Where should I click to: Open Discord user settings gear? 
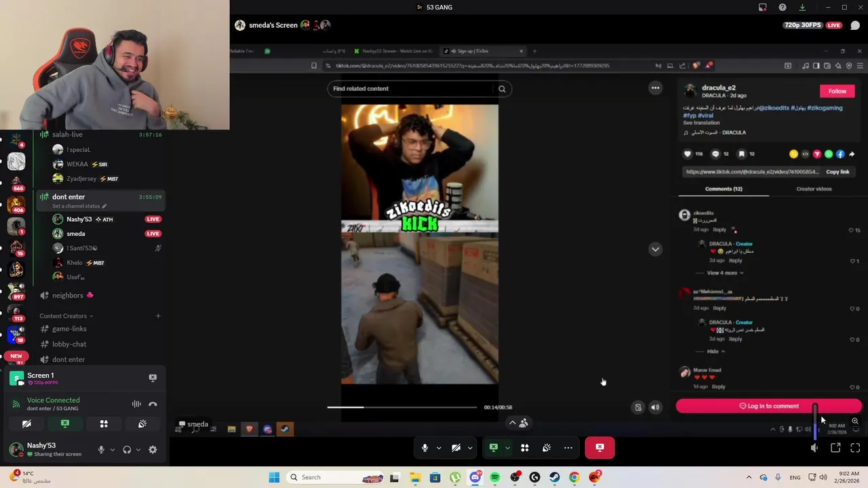[153, 449]
